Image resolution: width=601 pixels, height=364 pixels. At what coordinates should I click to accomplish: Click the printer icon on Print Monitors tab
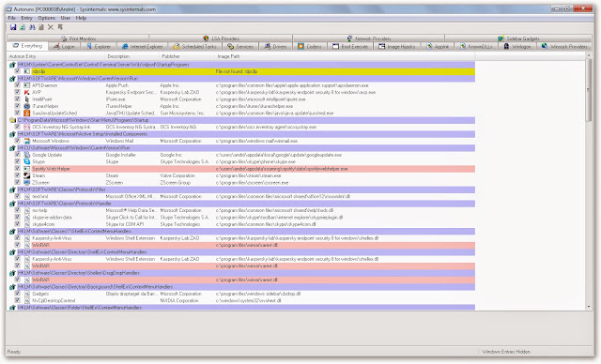point(64,38)
